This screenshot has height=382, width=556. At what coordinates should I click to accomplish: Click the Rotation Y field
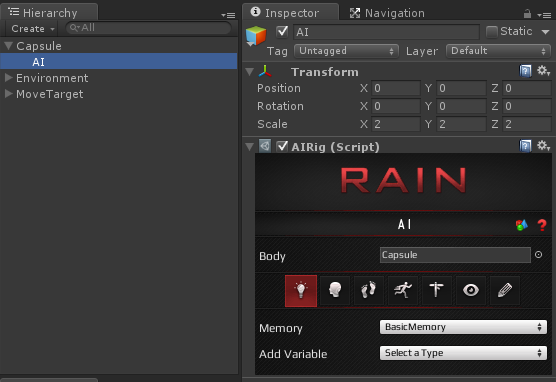[461, 106]
